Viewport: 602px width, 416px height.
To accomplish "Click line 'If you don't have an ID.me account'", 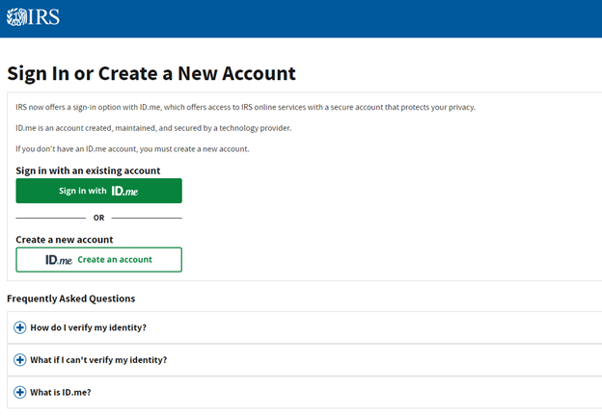I will coord(132,149).
